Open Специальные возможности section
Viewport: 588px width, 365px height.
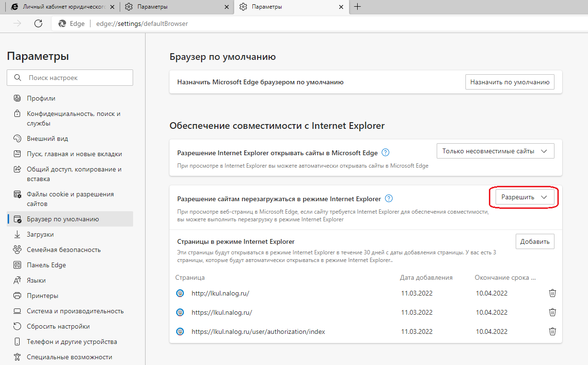pos(70,357)
